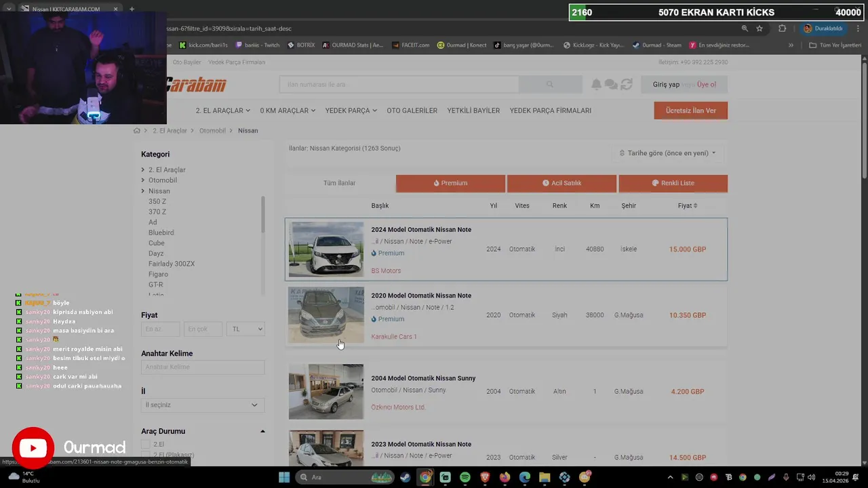The width and height of the screenshot is (868, 488).
Task: Show more bookmarks with the double chevron
Action: click(x=791, y=45)
